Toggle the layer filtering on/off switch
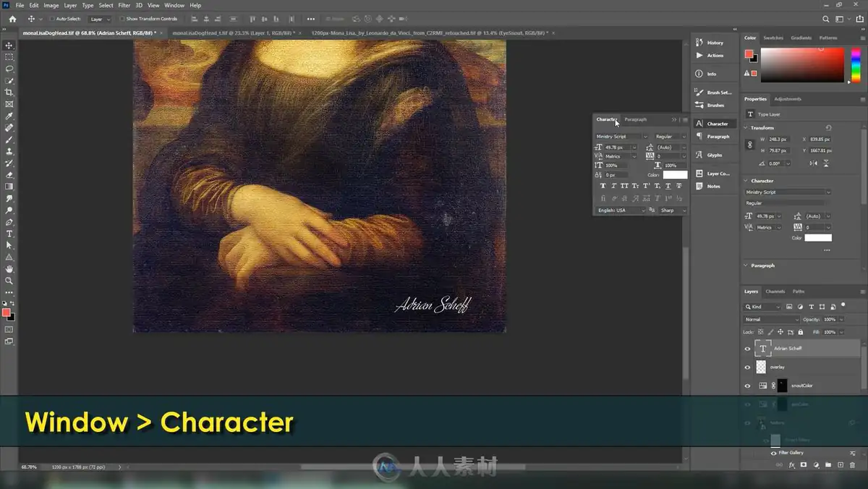This screenshot has width=868, height=489. click(843, 305)
